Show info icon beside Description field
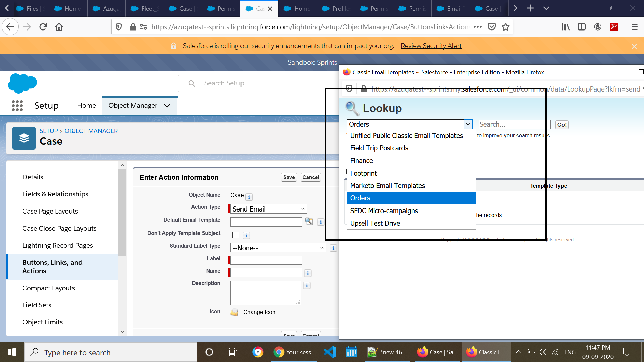Screen dimensions: 644x362 [x=307, y=285]
